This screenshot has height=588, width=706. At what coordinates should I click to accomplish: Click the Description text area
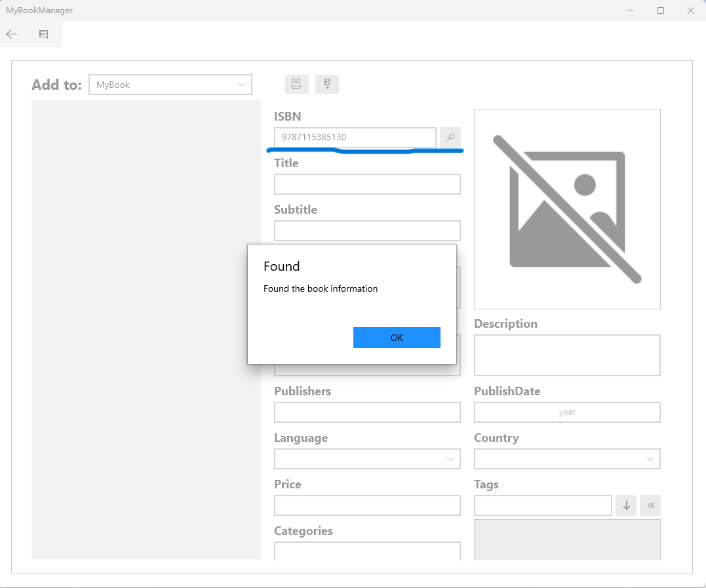point(567,355)
